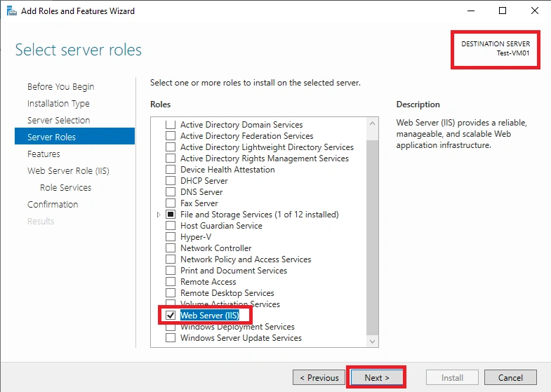Image resolution: width=551 pixels, height=392 pixels.
Task: Click the roles list scroll up arrow
Action: coord(372,123)
